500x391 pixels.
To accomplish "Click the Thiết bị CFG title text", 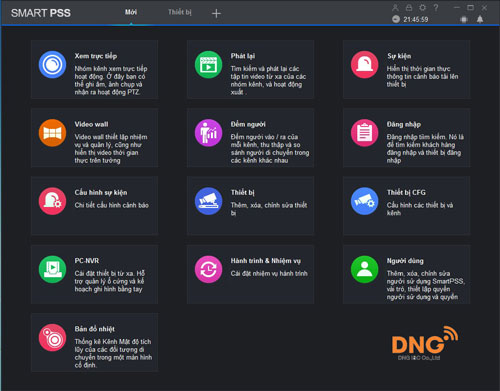I will (406, 192).
